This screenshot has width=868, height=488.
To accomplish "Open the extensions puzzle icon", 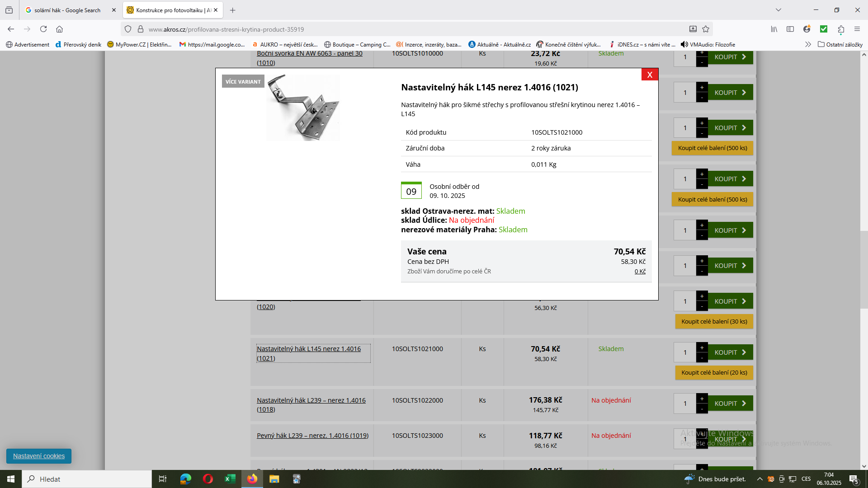I will (x=841, y=29).
